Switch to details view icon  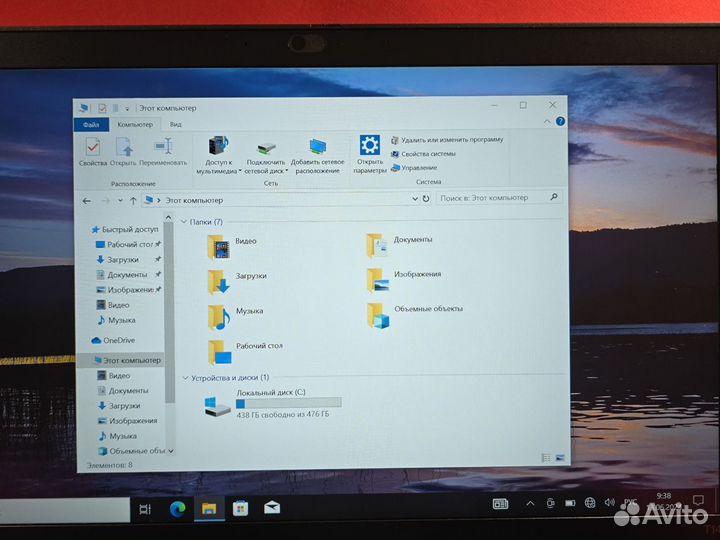click(546, 458)
